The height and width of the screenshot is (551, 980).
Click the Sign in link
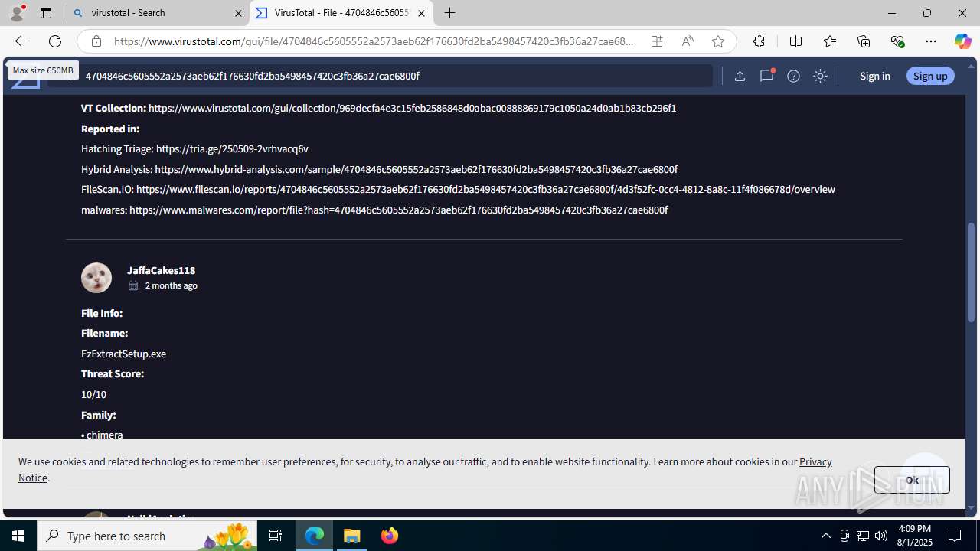click(874, 76)
